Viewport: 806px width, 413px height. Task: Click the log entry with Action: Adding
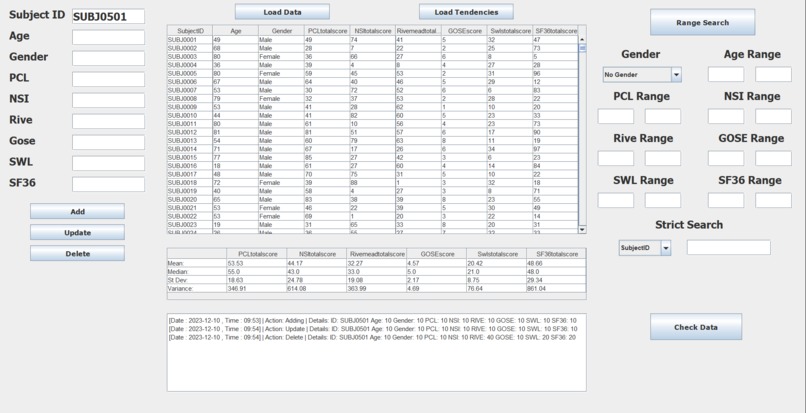[373, 320]
